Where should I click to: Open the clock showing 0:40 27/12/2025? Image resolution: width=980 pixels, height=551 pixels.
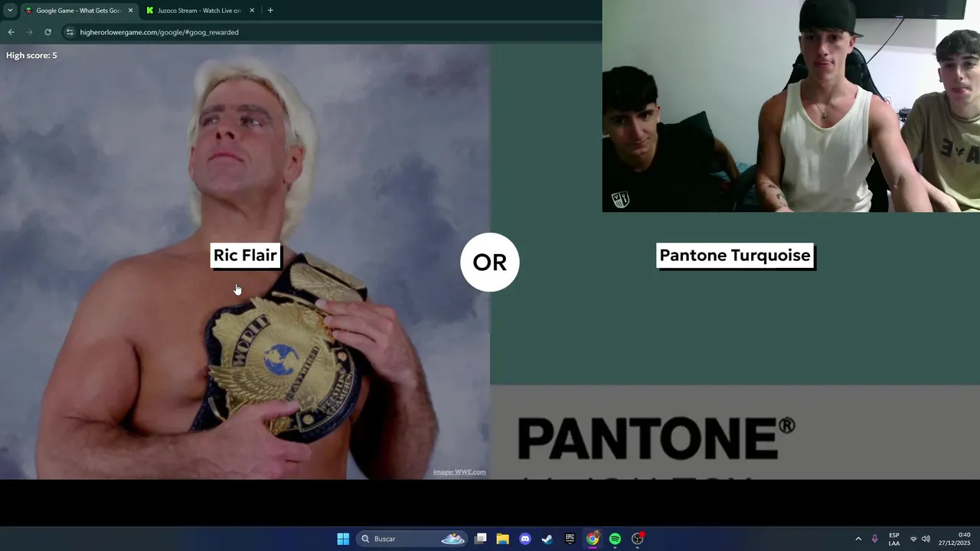(954, 539)
